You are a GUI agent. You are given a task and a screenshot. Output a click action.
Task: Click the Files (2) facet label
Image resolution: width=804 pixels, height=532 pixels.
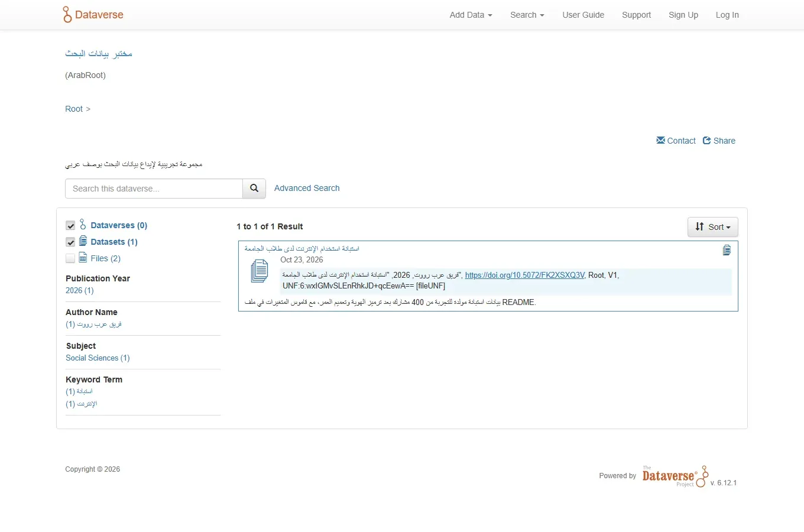tap(105, 258)
